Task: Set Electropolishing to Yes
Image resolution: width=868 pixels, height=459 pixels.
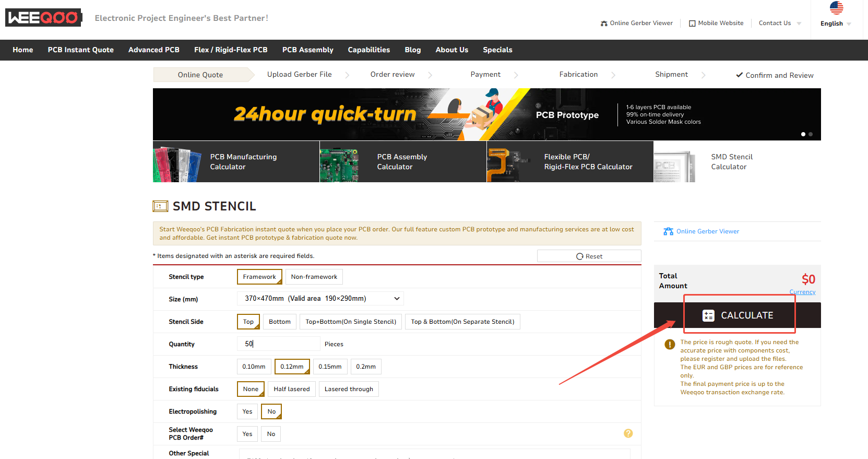Action: pyautogui.click(x=247, y=411)
